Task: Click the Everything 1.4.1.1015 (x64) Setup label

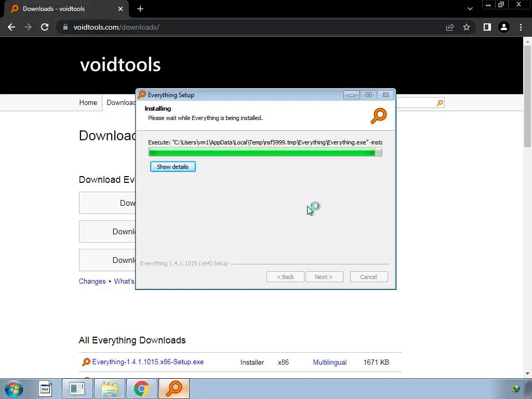Action: [184, 263]
